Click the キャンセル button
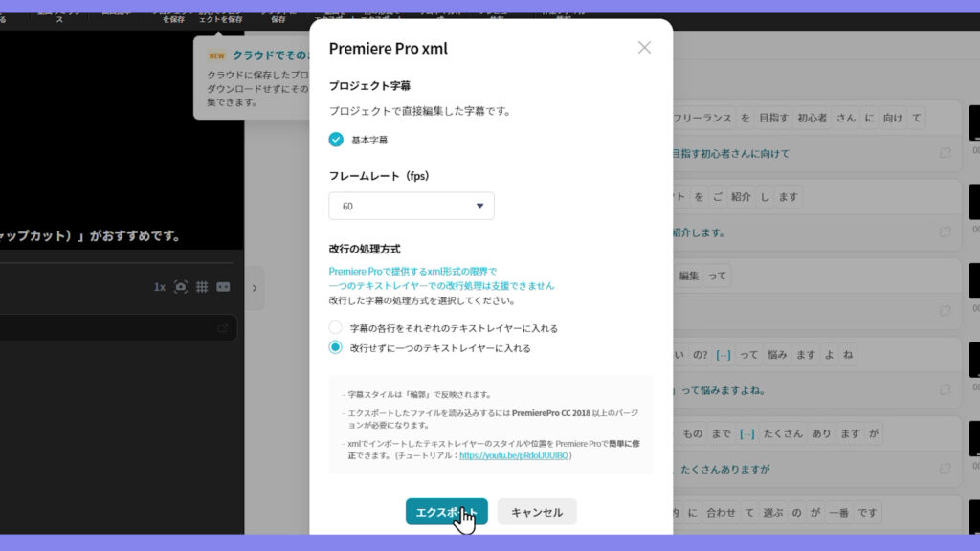Viewport: 980px width, 551px height. pos(537,512)
